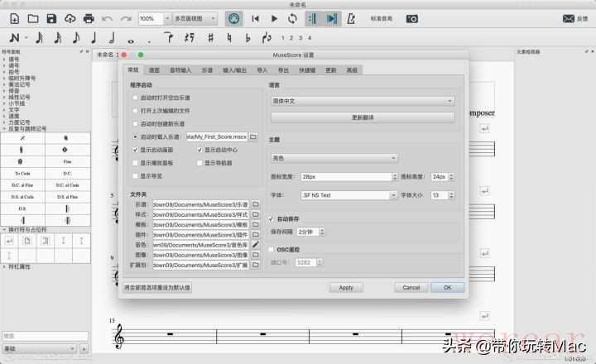The height and width of the screenshot is (364, 596).
Task: Enable the 显示播放面板 checkbox
Action: click(x=136, y=162)
